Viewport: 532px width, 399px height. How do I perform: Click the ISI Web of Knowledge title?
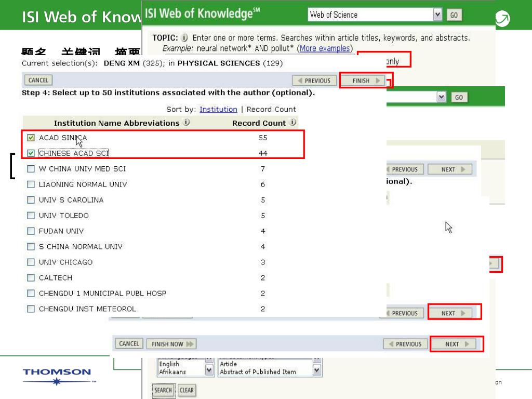point(203,13)
